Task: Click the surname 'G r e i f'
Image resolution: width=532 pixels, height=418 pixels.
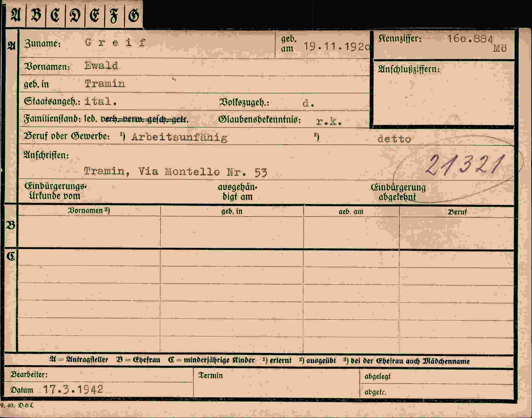Action: (115, 42)
